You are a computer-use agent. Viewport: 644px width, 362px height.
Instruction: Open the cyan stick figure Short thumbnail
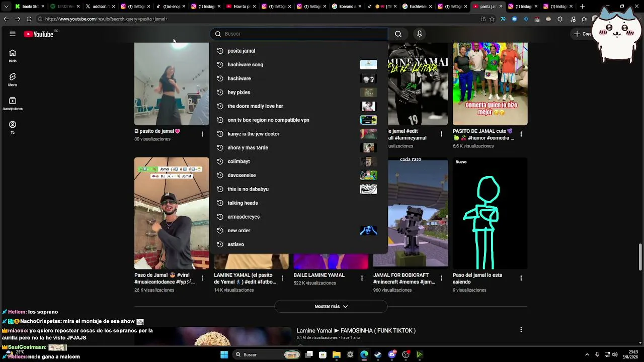(490, 213)
